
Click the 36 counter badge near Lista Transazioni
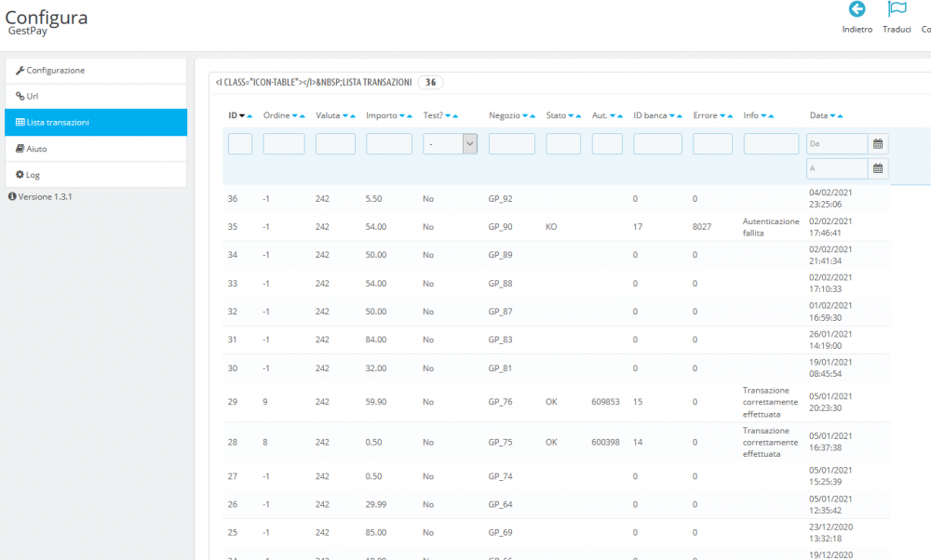[x=430, y=82]
